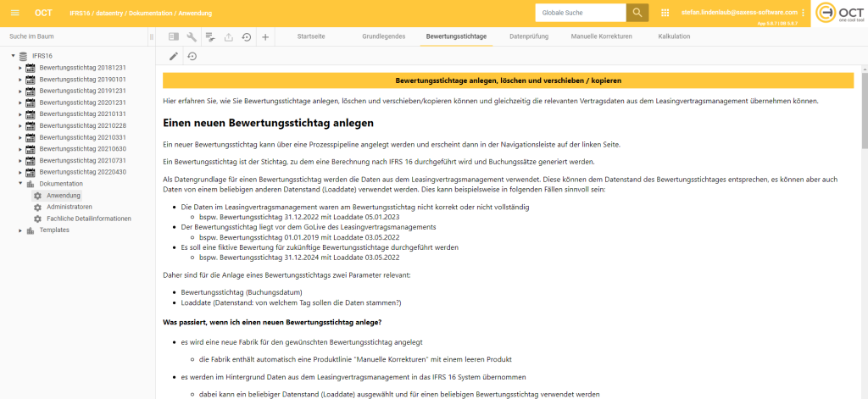
Task: Click the gear icon beside Fachliche Detailinformationen
Action: coord(37,219)
